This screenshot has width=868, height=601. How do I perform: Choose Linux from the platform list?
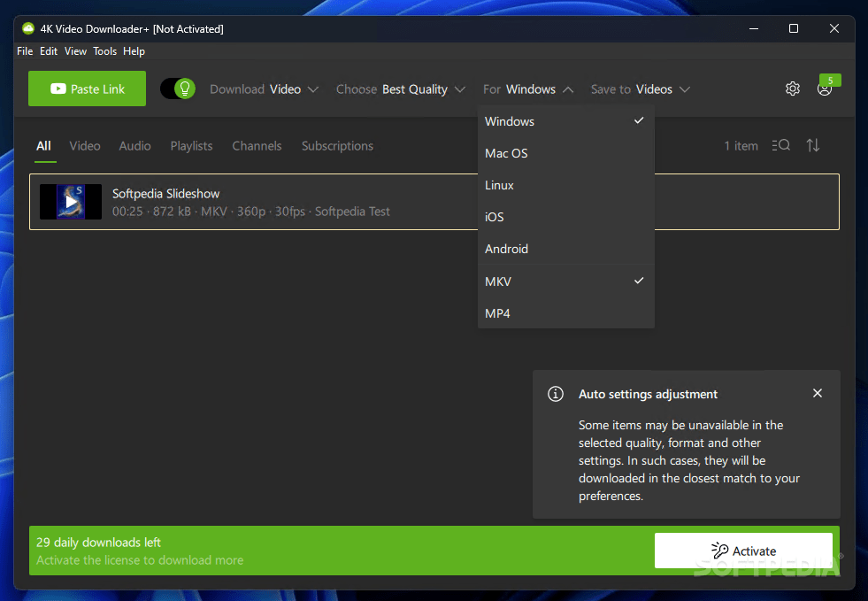pyautogui.click(x=565, y=185)
